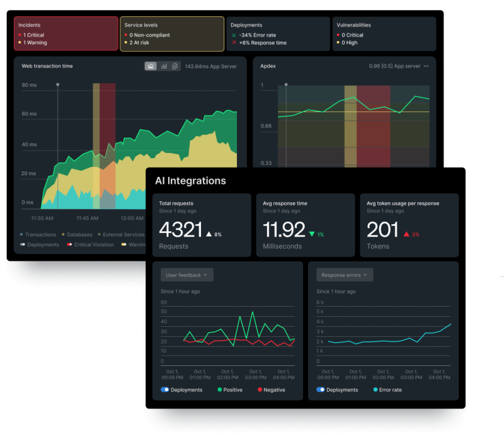504x437 pixels.
Task: Open the User feedback dropdown
Action: click(x=187, y=275)
